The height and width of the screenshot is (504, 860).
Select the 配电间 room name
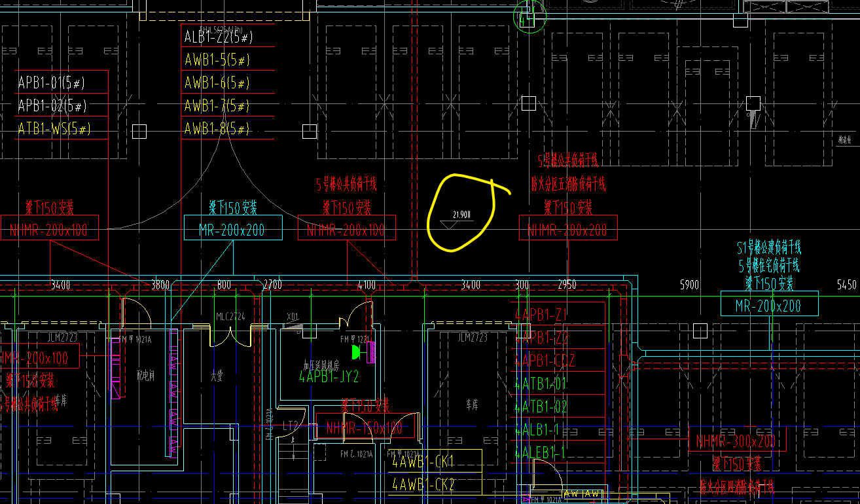coord(145,376)
